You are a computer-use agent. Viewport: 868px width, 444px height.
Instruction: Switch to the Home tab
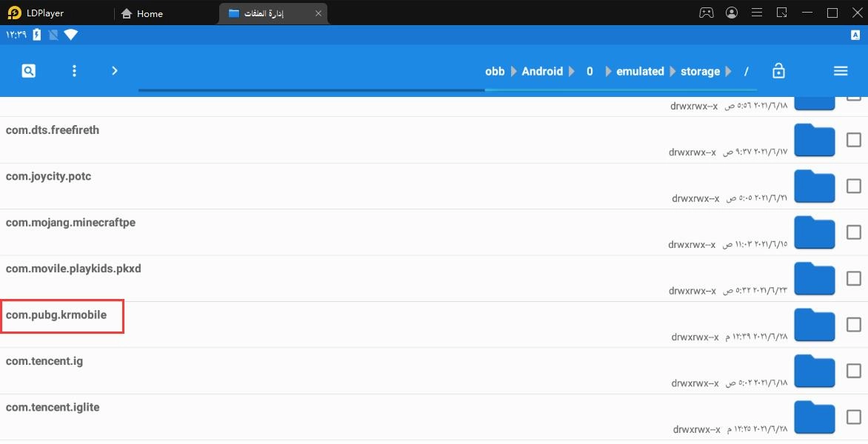tap(141, 13)
